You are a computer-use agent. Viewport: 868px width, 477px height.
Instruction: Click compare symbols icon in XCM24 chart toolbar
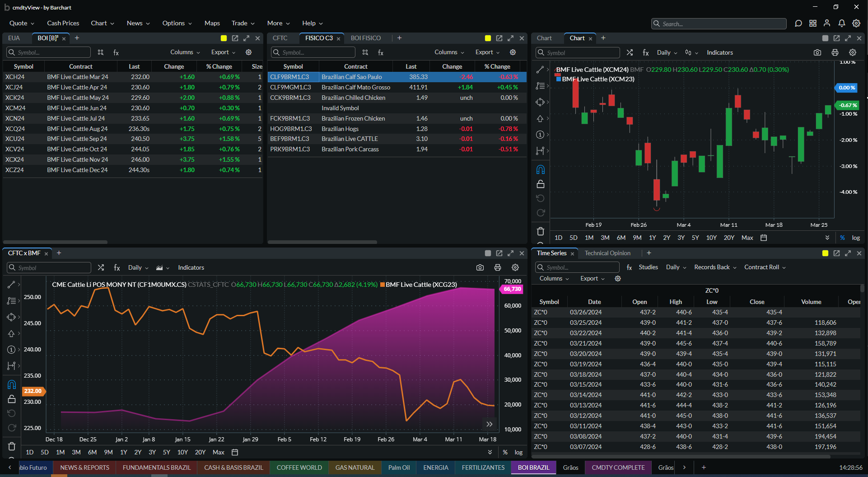pos(630,52)
